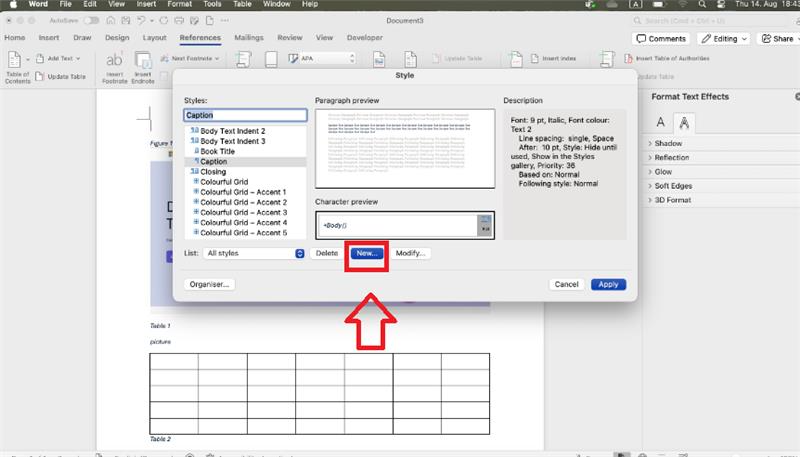Switch to the Mailings ribbon tab
800x457 pixels.
pyautogui.click(x=248, y=38)
